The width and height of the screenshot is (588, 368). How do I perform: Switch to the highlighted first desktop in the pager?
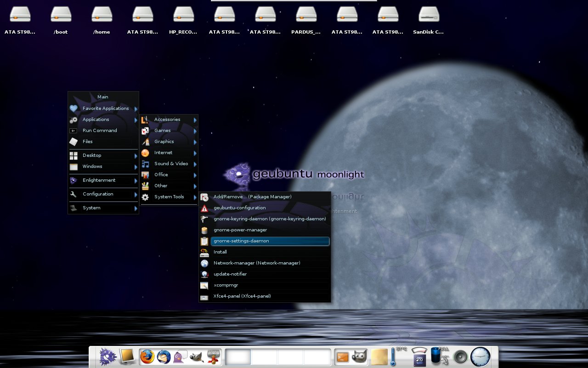pos(238,357)
